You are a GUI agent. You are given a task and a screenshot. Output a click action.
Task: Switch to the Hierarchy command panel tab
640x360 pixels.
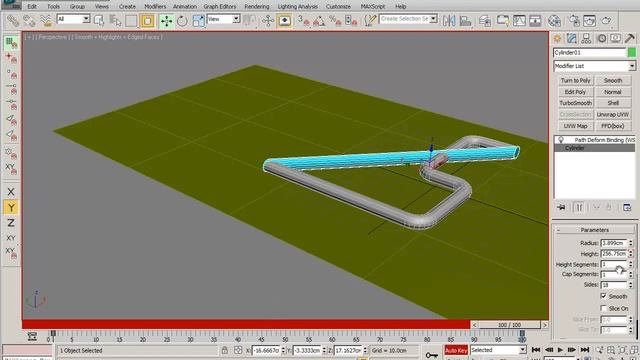click(586, 38)
